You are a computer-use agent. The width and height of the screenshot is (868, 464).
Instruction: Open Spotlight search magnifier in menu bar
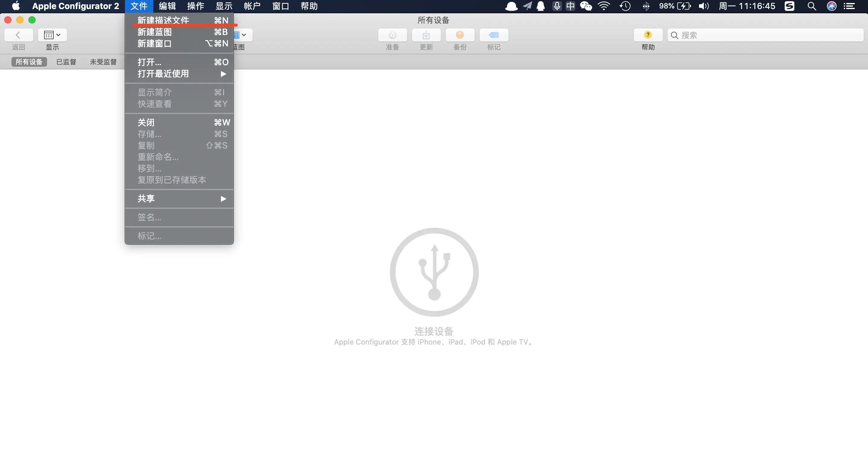812,6
